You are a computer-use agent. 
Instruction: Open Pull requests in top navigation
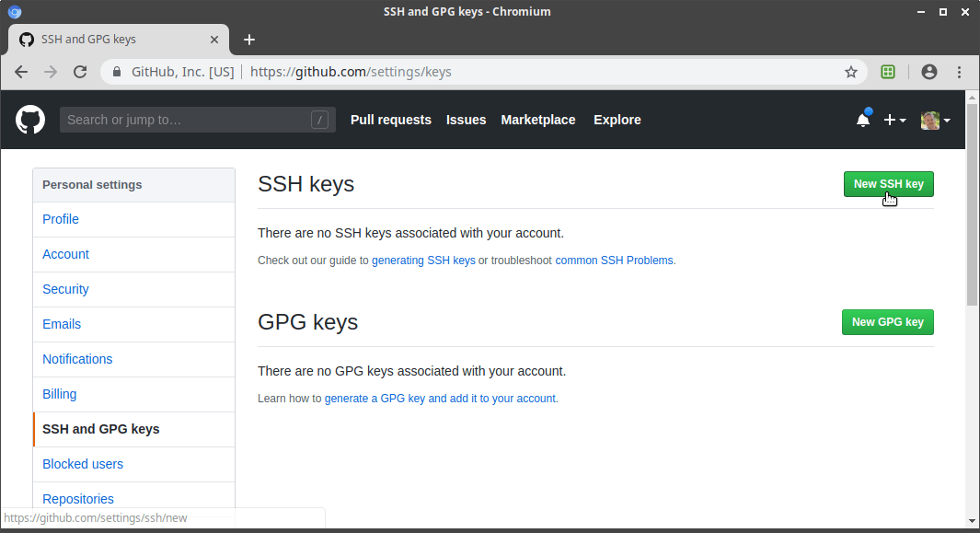tap(391, 120)
